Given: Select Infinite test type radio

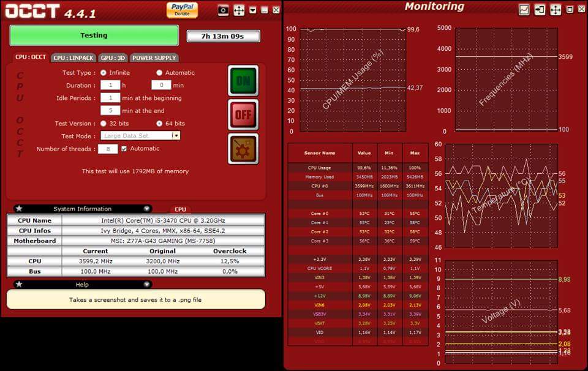Looking at the screenshot, I should [103, 73].
